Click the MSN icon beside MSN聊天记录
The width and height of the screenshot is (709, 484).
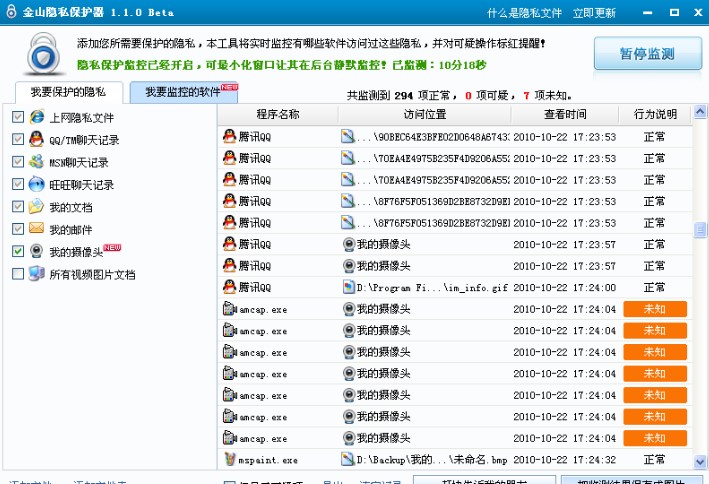(36, 161)
